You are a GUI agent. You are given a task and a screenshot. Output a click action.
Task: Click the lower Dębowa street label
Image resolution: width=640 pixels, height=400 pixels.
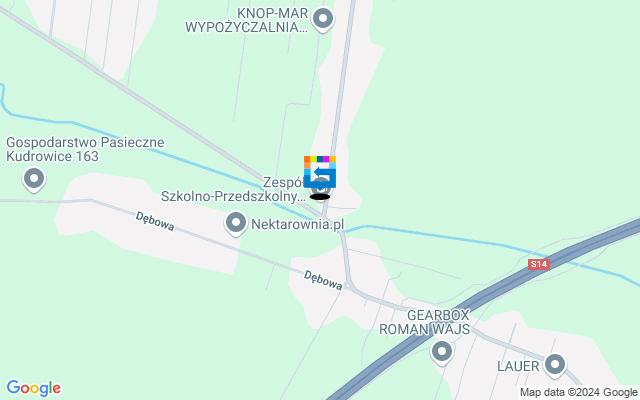point(323,280)
